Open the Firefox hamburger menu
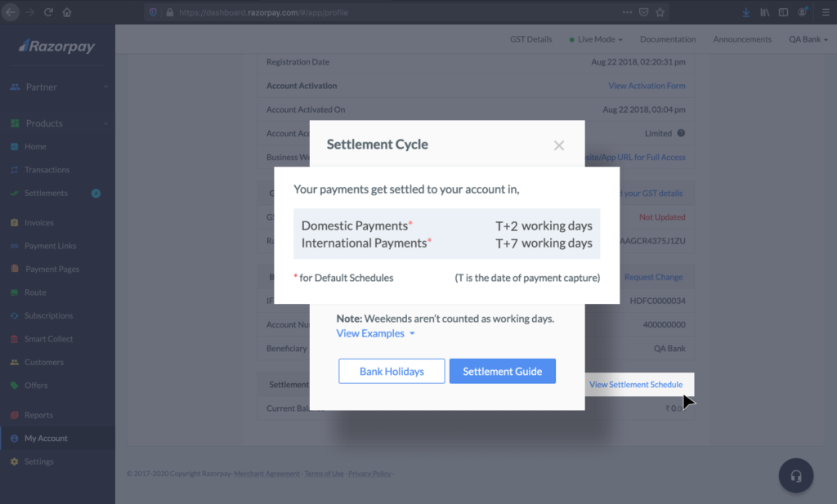The image size is (837, 504). 826,12
